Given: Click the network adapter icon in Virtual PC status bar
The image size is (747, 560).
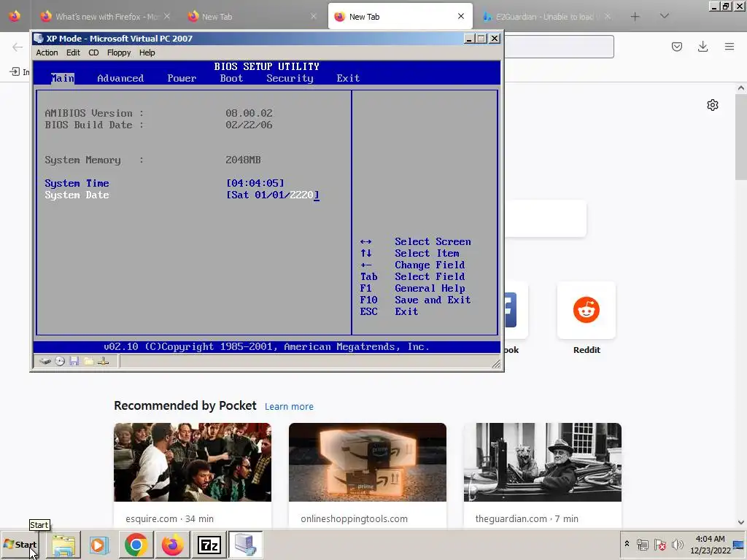Looking at the screenshot, I should (104, 362).
